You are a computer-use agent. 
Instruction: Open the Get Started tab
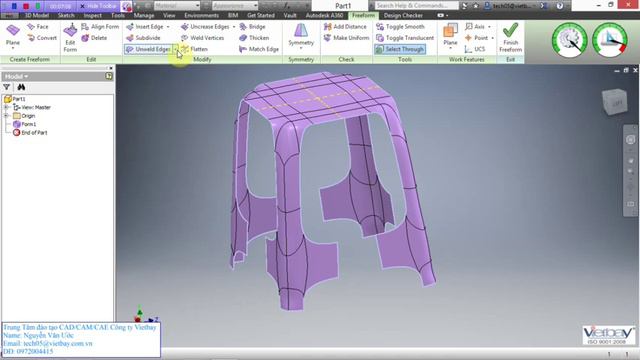(261, 16)
